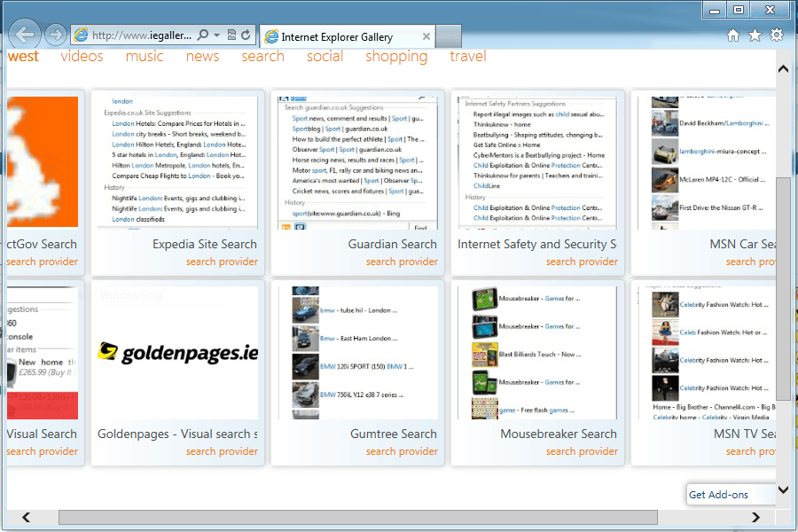Click the MSN Car Search title
This screenshot has width=798, height=532.
tap(742, 245)
